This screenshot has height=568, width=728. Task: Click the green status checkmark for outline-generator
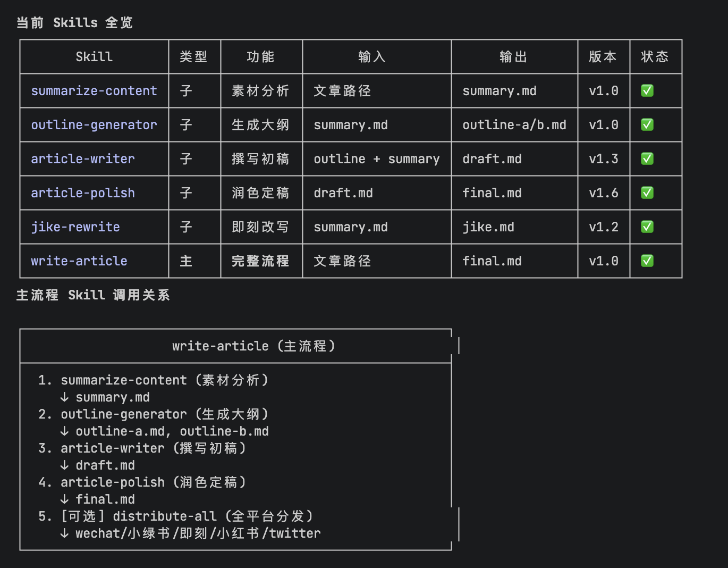(647, 125)
